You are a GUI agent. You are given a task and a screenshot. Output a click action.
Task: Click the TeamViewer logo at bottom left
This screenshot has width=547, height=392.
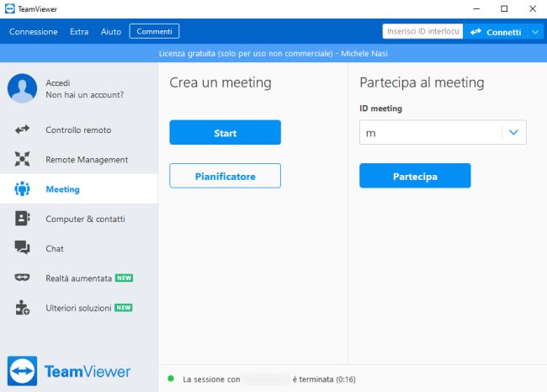(x=69, y=371)
